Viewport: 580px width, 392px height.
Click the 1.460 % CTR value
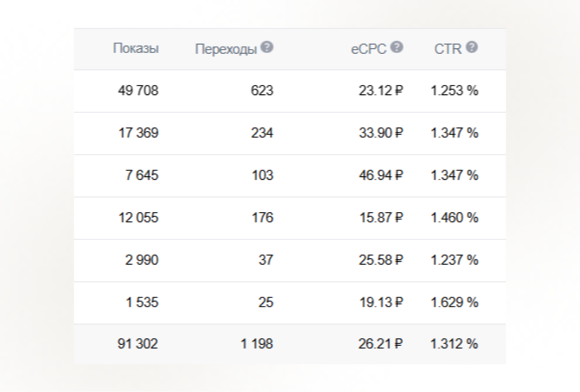coord(454,217)
